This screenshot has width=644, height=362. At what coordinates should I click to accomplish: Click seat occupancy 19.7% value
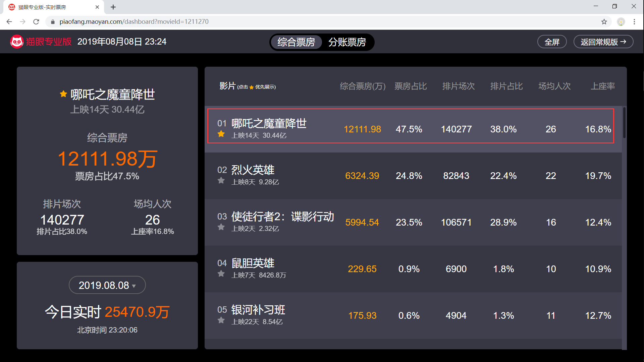tap(598, 176)
